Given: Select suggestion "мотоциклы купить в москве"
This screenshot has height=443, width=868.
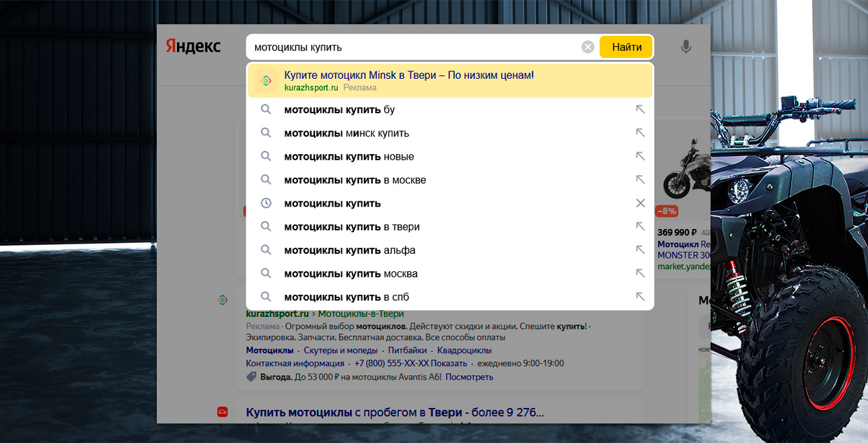Looking at the screenshot, I should coord(355,180).
